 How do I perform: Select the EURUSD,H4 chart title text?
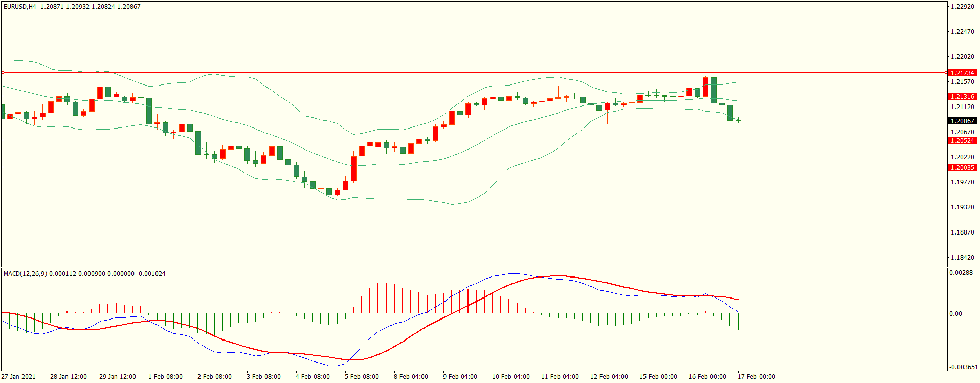(20, 7)
